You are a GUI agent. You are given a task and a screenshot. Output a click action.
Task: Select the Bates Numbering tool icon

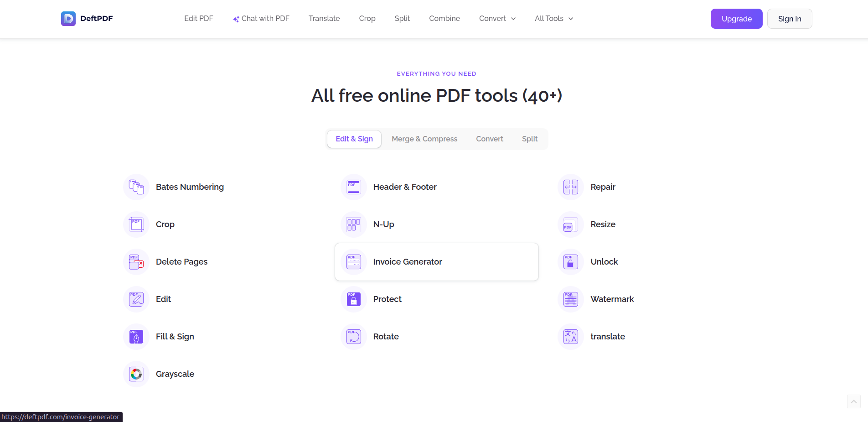pyautogui.click(x=136, y=187)
